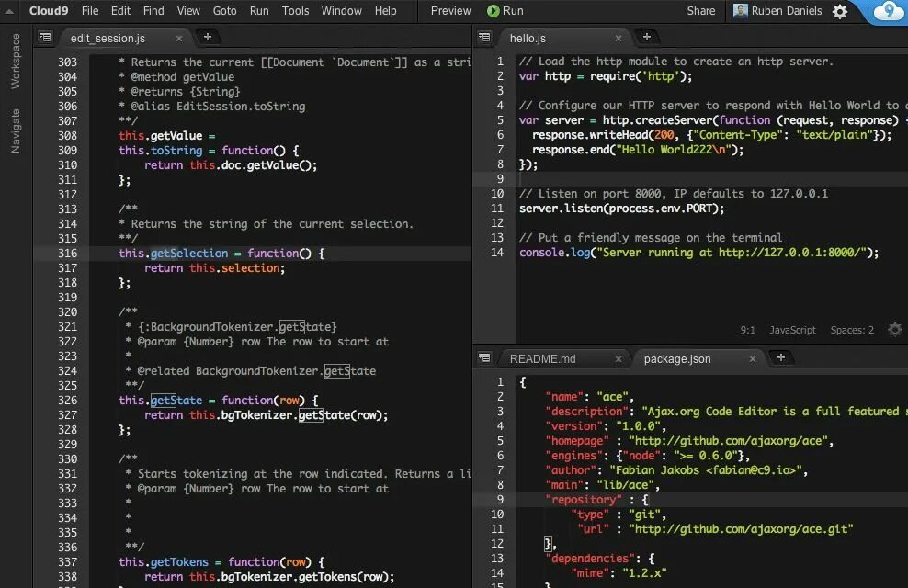Click the "repository" key in package.json
Screen dimensions: 908x588
(584, 500)
